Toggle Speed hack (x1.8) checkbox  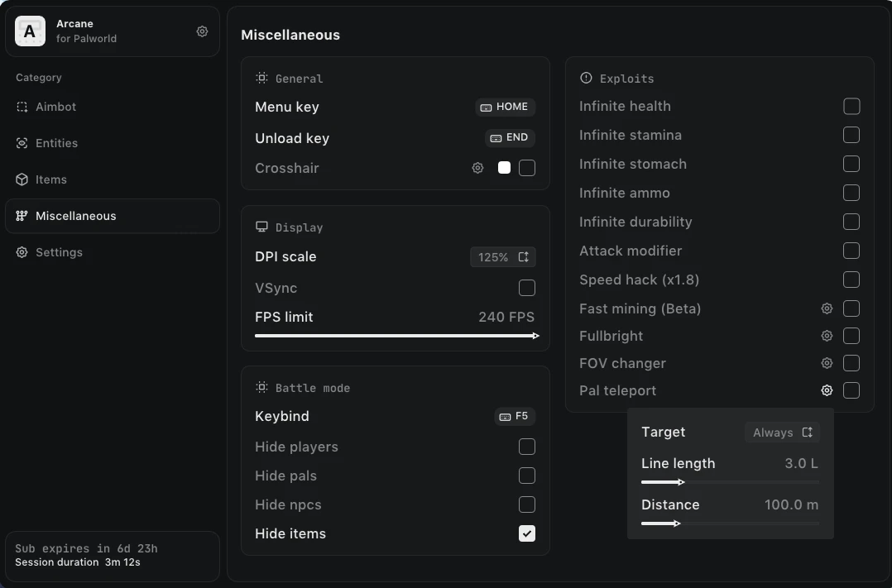pyautogui.click(x=851, y=280)
